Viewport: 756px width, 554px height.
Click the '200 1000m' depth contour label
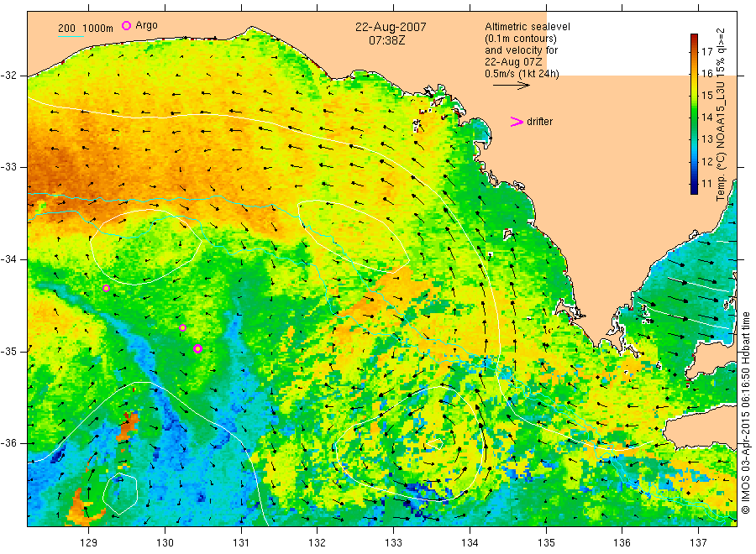point(86,29)
